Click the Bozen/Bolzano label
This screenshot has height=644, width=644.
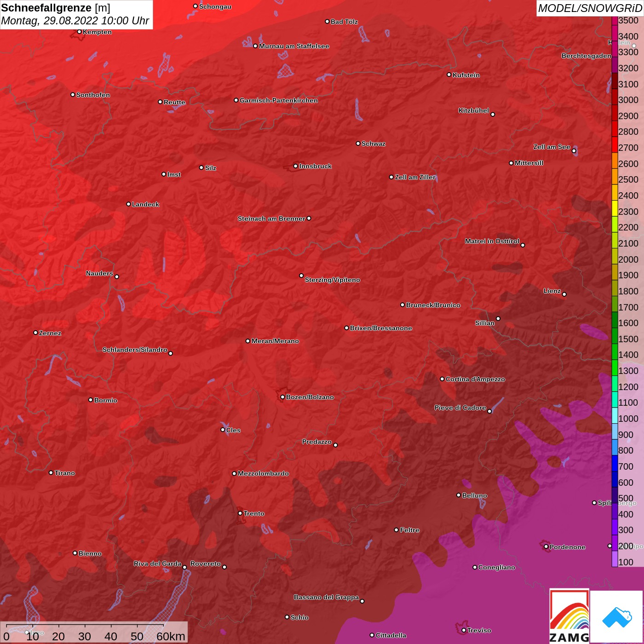coord(310,397)
